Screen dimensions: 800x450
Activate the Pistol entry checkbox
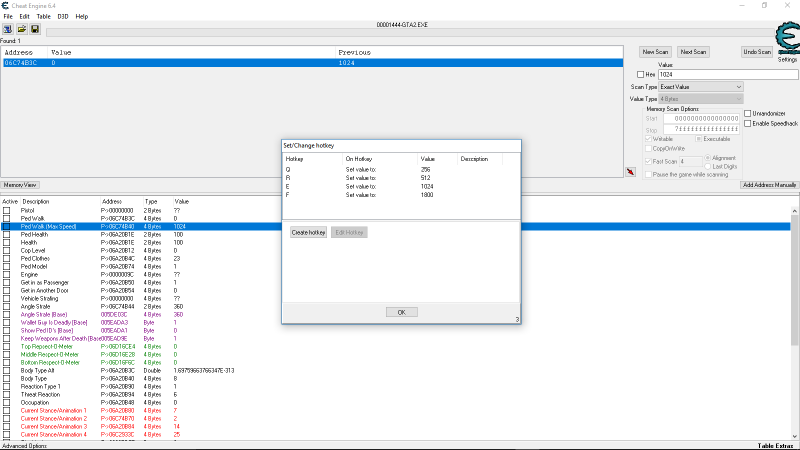[7, 211]
